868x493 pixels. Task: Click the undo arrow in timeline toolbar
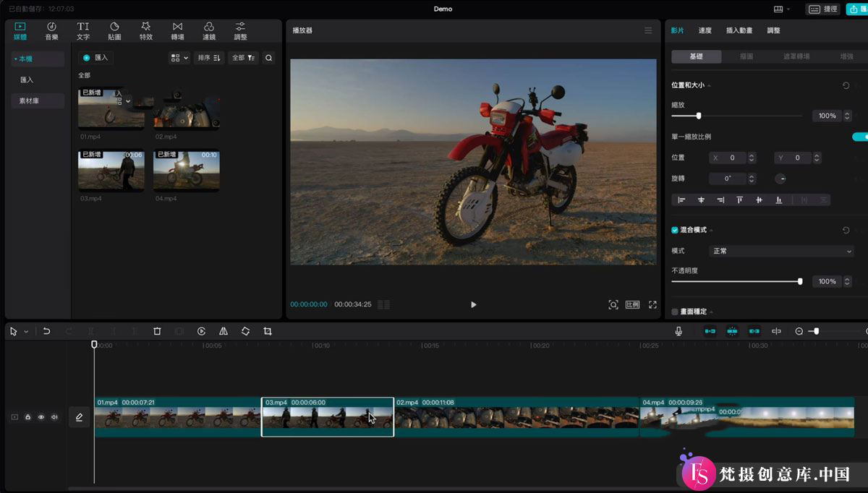46,331
